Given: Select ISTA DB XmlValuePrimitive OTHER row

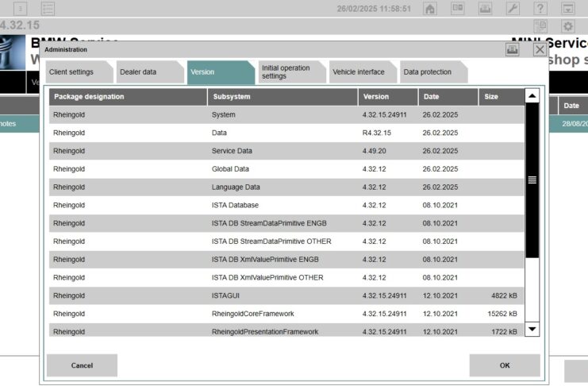Looking at the screenshot, I should pos(286,277).
